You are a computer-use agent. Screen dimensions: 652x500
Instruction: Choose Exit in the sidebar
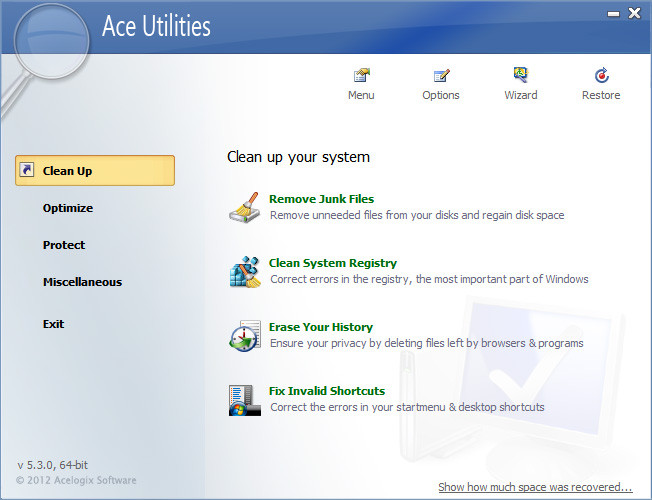(53, 324)
